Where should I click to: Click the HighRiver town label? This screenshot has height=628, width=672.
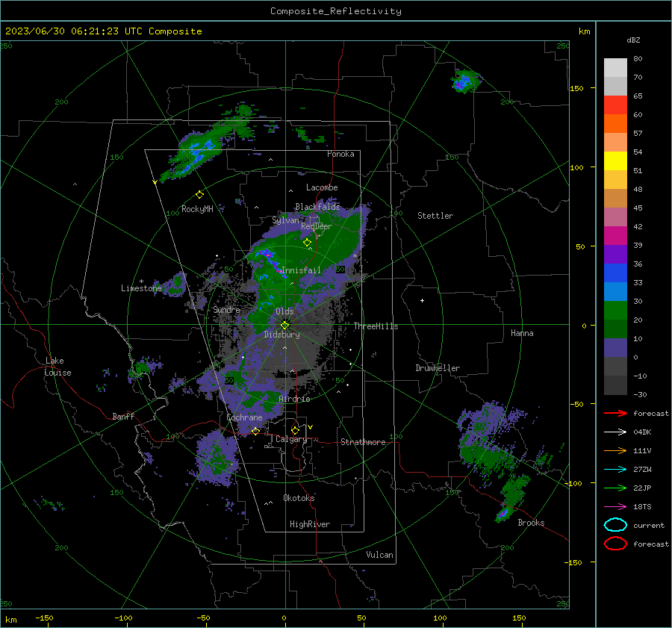pyautogui.click(x=310, y=524)
